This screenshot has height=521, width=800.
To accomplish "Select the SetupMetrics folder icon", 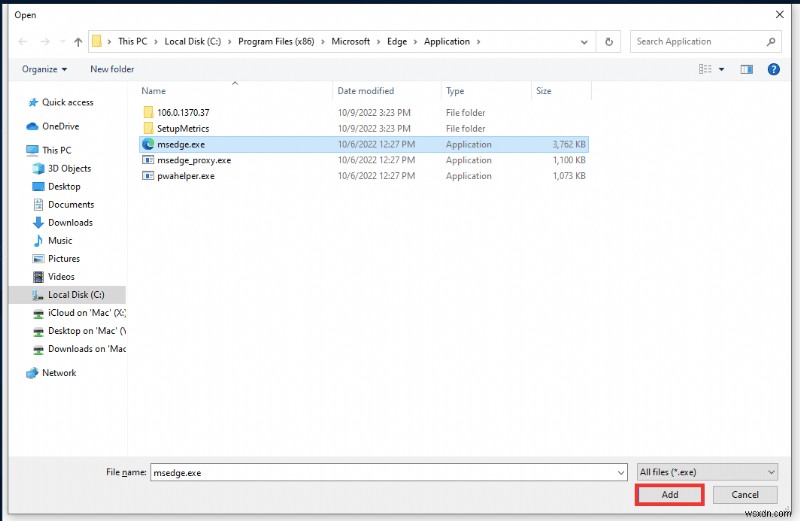I will coord(148,128).
